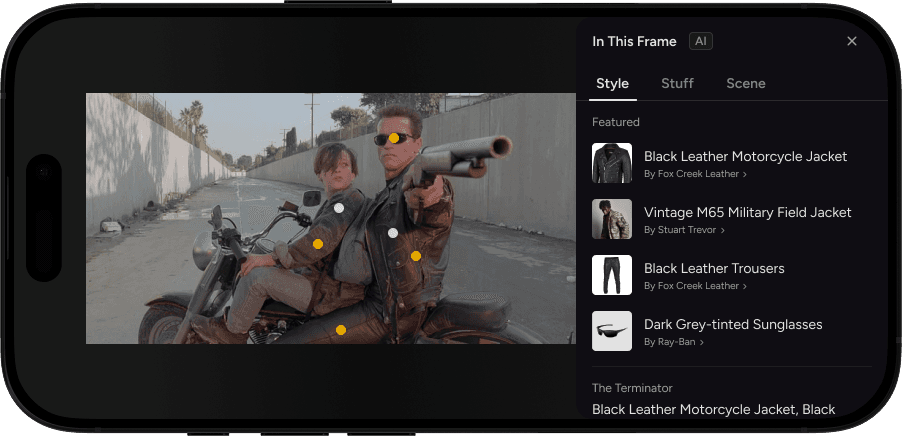902x436 pixels.
Task: Switch to the Style tab
Action: [612, 83]
